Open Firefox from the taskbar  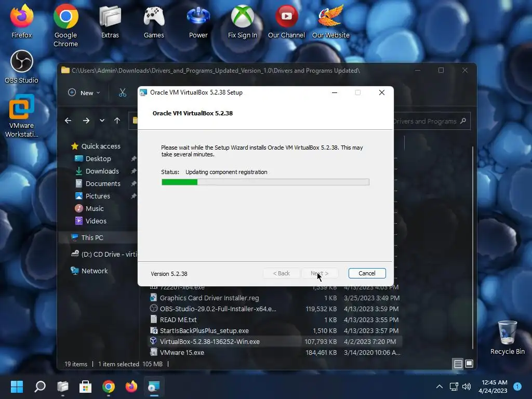(x=131, y=387)
